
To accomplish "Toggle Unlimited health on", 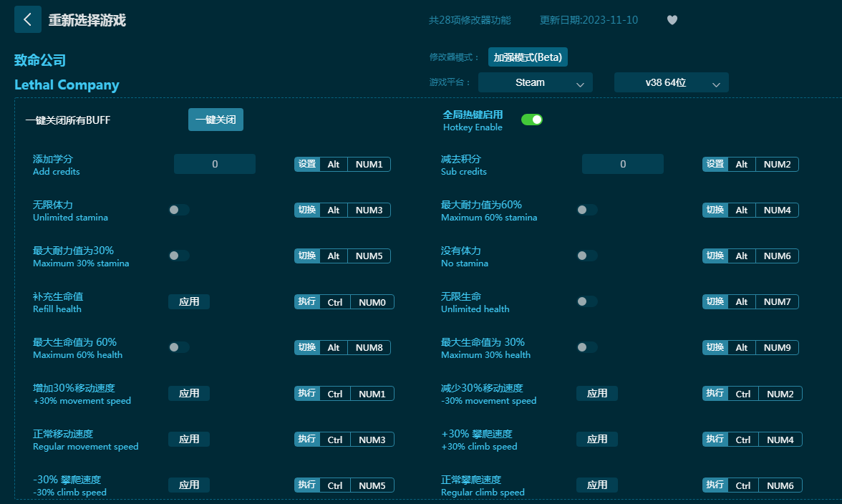I will point(587,301).
